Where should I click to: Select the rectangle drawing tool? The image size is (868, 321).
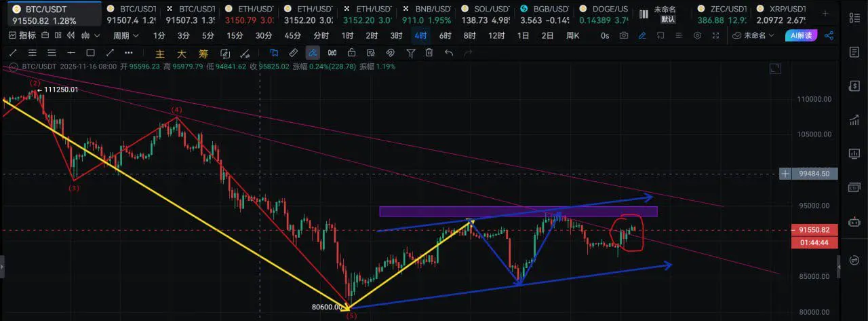pos(90,52)
